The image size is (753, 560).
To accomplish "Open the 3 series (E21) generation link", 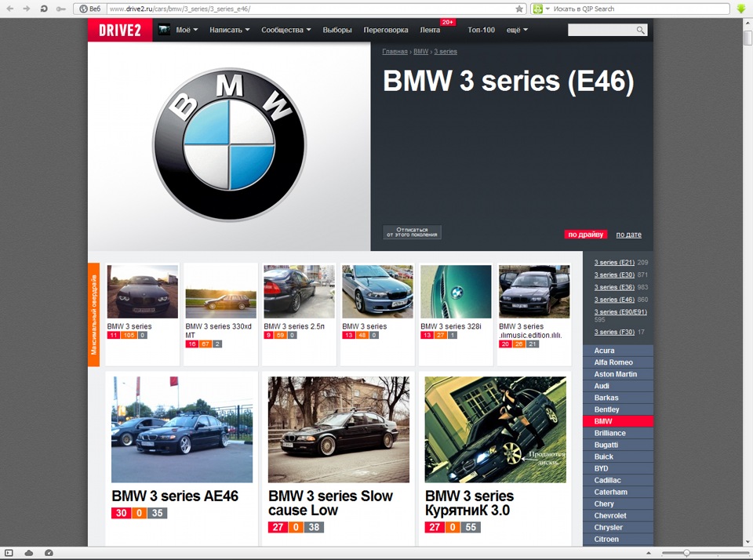I will (614, 262).
